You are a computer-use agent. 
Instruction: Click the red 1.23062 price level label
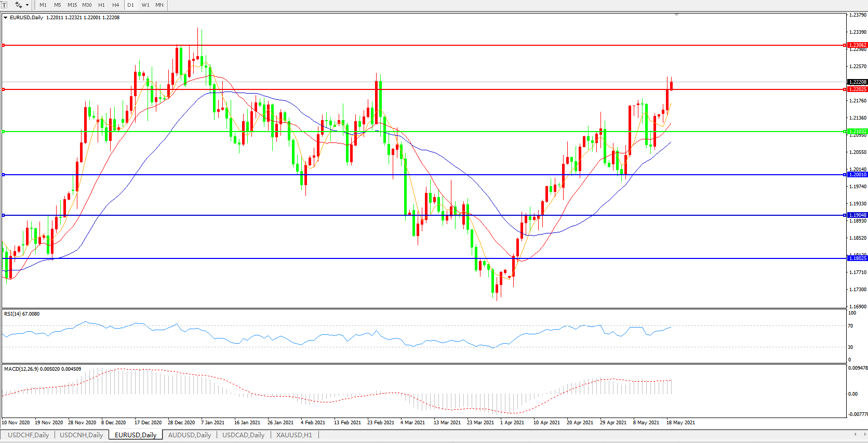coord(857,45)
